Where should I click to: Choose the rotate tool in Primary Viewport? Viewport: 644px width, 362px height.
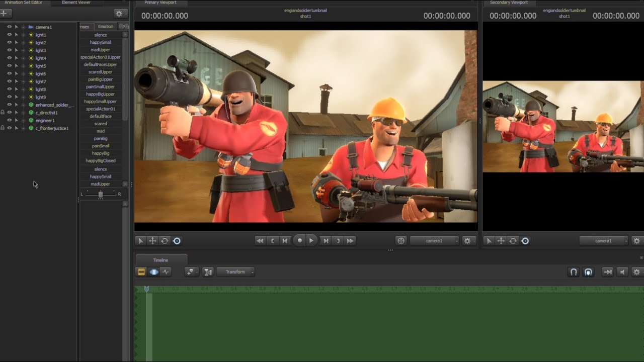tap(165, 241)
